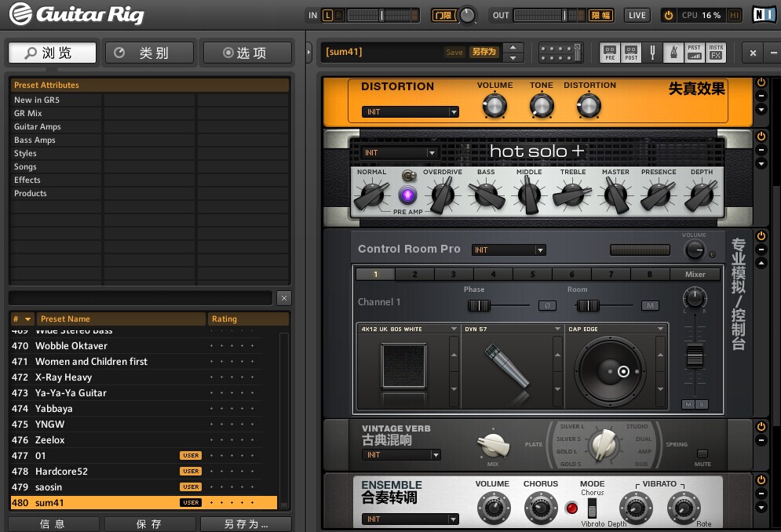
Task: Select the Guitar Amps attribute
Action: [x=38, y=126]
